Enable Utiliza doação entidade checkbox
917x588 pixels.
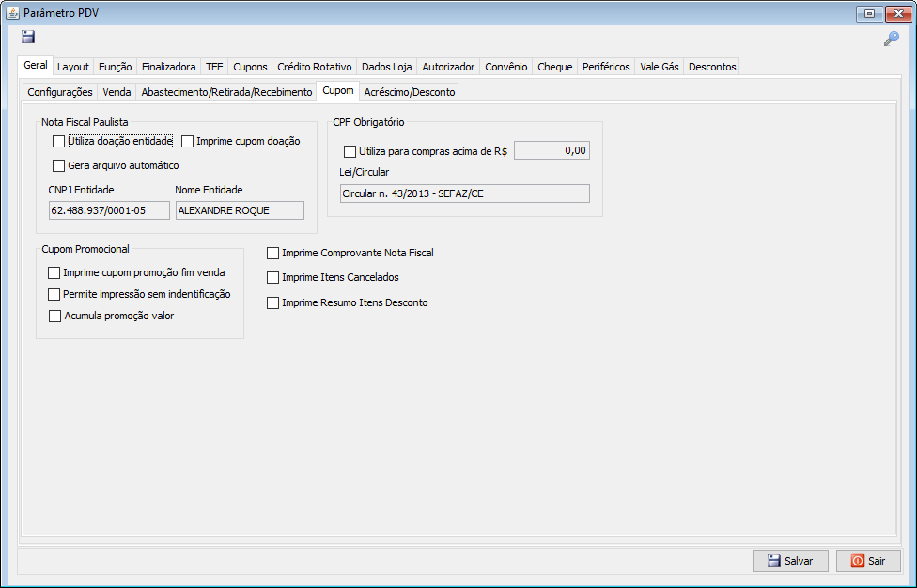click(59, 141)
